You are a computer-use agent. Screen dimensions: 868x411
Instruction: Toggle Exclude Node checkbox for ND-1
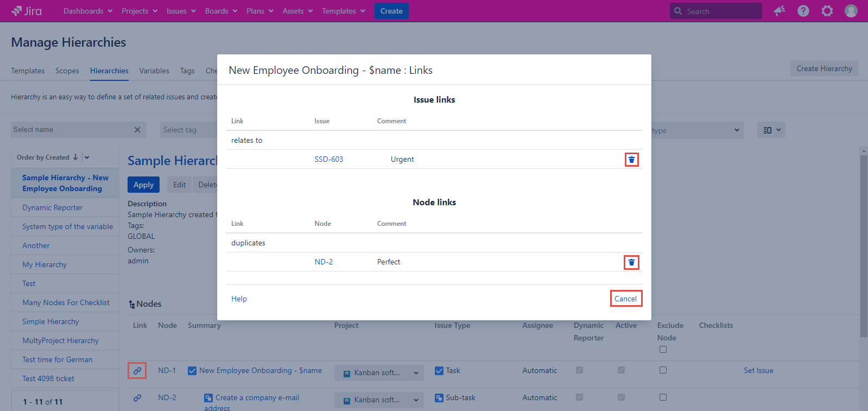click(663, 370)
